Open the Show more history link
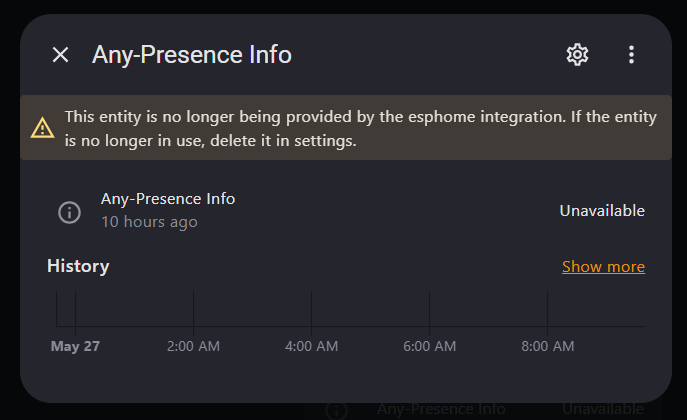The width and height of the screenshot is (687, 420). point(603,267)
